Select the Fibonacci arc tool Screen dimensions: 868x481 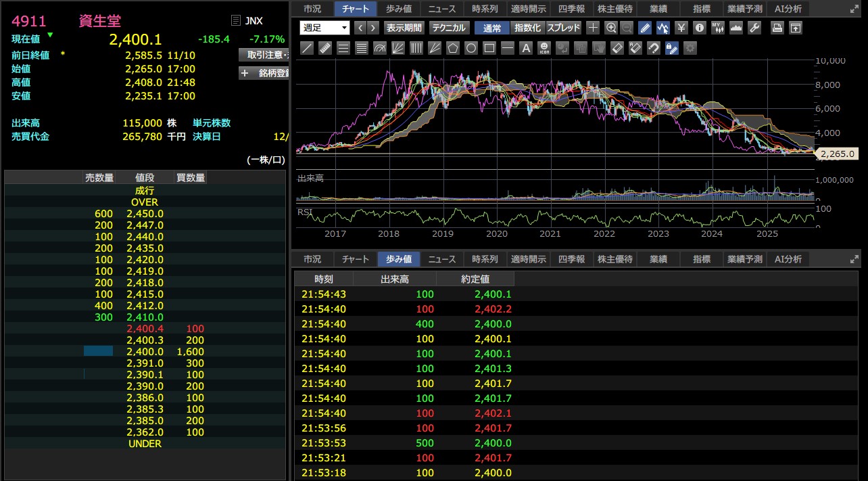[380, 48]
